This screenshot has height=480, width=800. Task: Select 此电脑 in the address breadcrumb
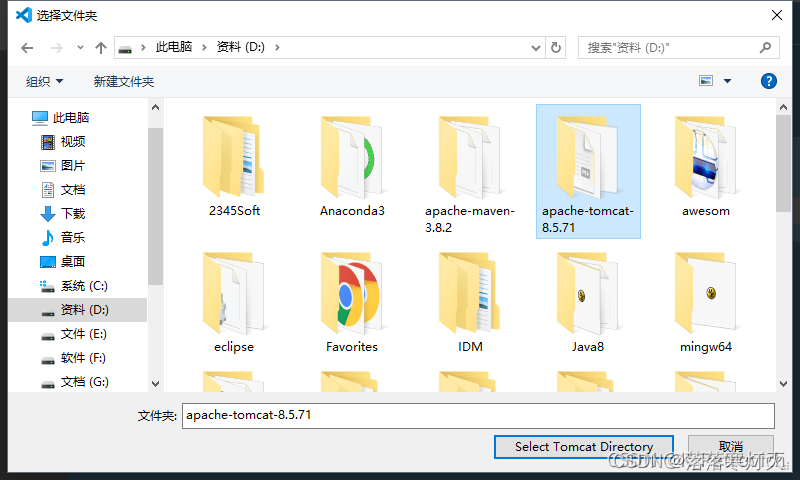click(173, 47)
